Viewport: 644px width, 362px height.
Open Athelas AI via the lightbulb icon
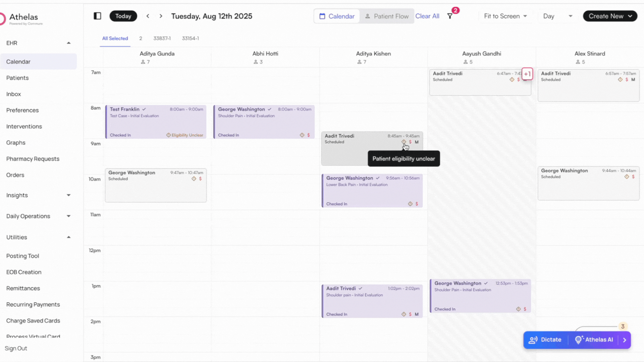[x=579, y=340]
